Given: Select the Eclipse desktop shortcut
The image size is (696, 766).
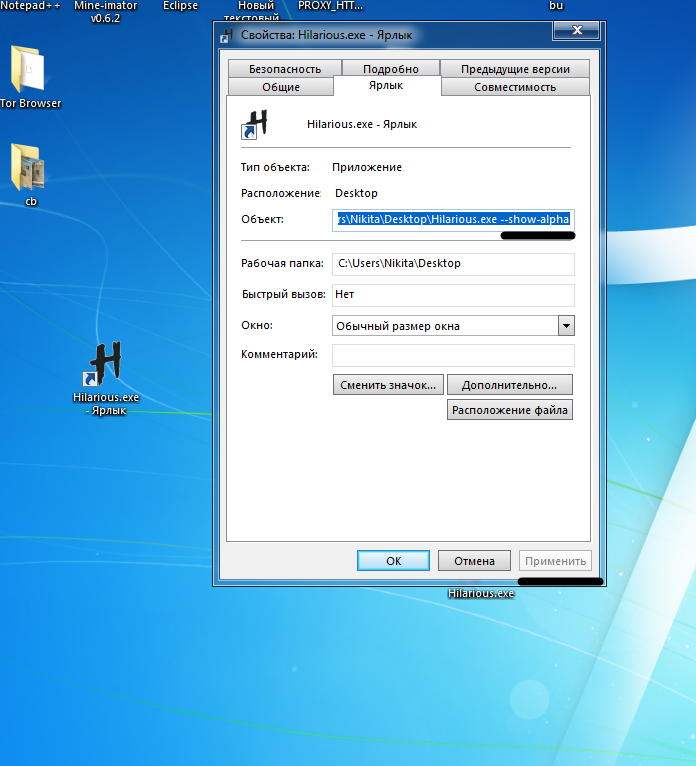Looking at the screenshot, I should click(x=180, y=6).
